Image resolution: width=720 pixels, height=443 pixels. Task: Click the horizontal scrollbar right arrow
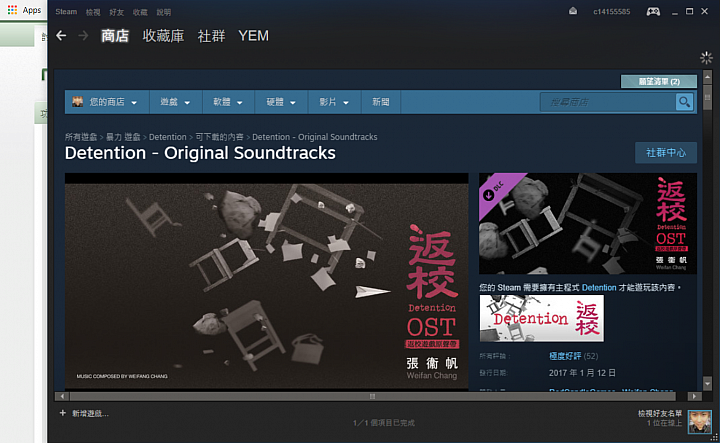(694, 396)
